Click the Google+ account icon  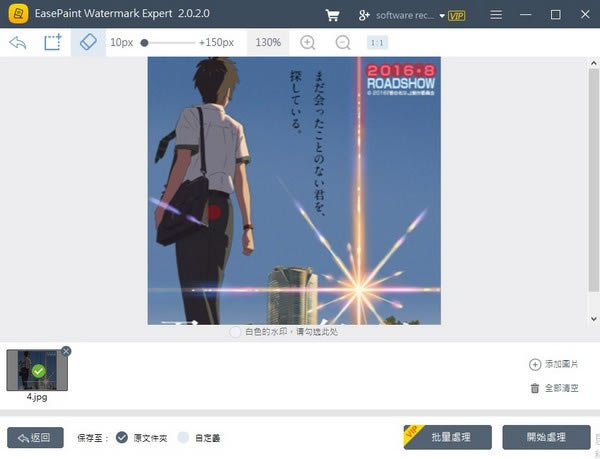click(x=365, y=15)
